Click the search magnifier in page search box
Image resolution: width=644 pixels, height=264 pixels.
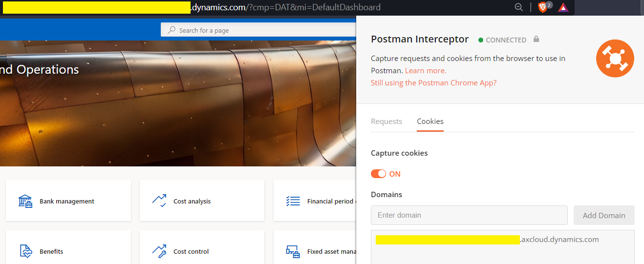pyautogui.click(x=172, y=30)
